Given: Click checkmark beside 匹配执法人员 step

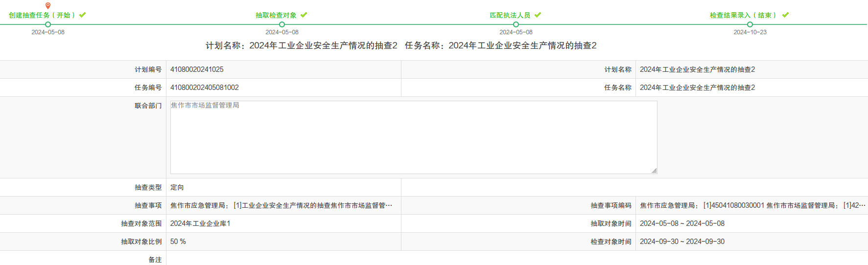Looking at the screenshot, I should point(538,15).
